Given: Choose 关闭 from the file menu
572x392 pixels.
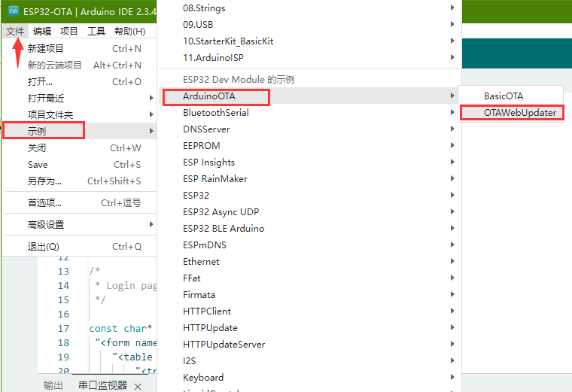Looking at the screenshot, I should pyautogui.click(x=80, y=147).
